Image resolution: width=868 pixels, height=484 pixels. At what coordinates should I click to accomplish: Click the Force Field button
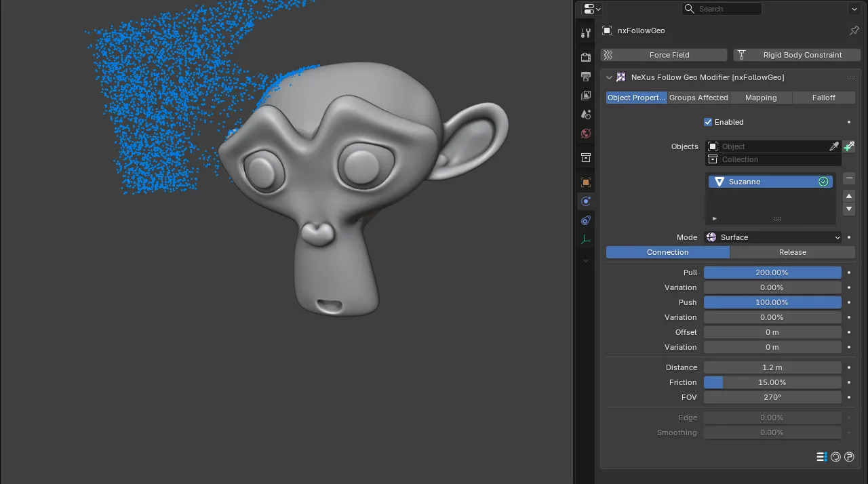coord(663,55)
